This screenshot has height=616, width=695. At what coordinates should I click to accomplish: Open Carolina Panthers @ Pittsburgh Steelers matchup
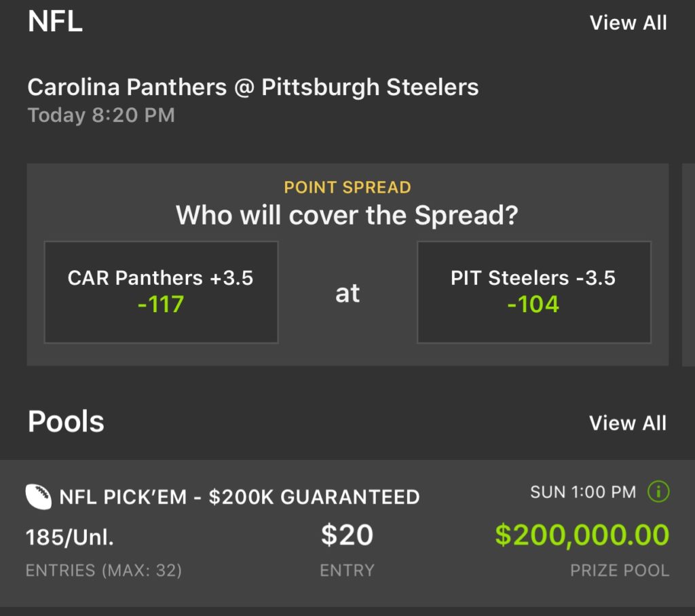(x=252, y=87)
